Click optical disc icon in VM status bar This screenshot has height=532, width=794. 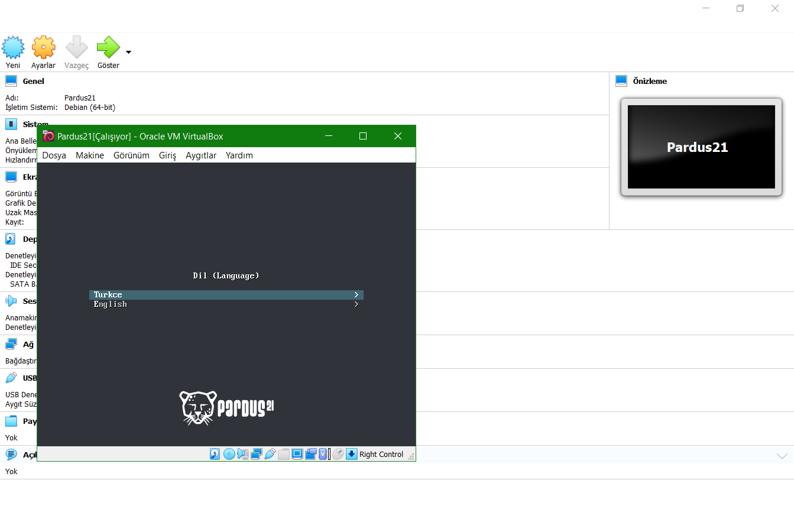229,454
